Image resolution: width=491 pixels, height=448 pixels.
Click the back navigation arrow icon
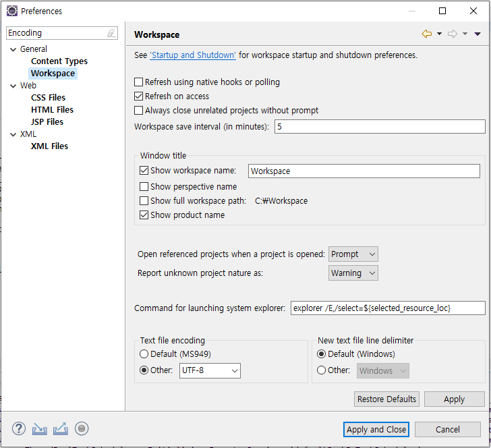427,34
